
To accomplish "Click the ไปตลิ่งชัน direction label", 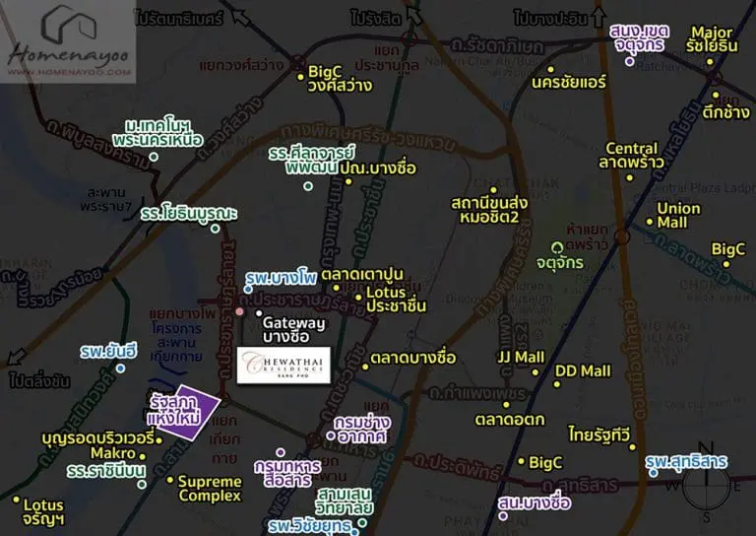I will click(39, 381).
